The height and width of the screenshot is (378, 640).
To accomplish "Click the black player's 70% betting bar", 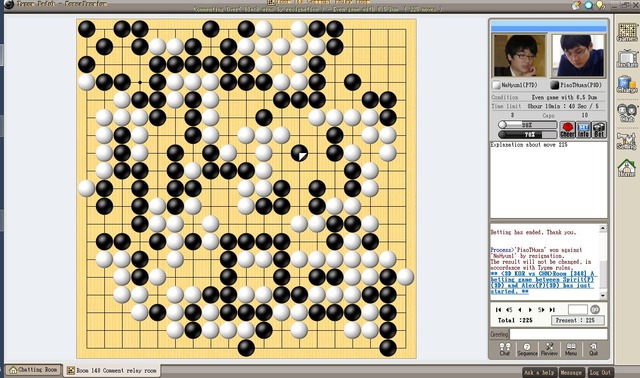I will tap(527, 134).
